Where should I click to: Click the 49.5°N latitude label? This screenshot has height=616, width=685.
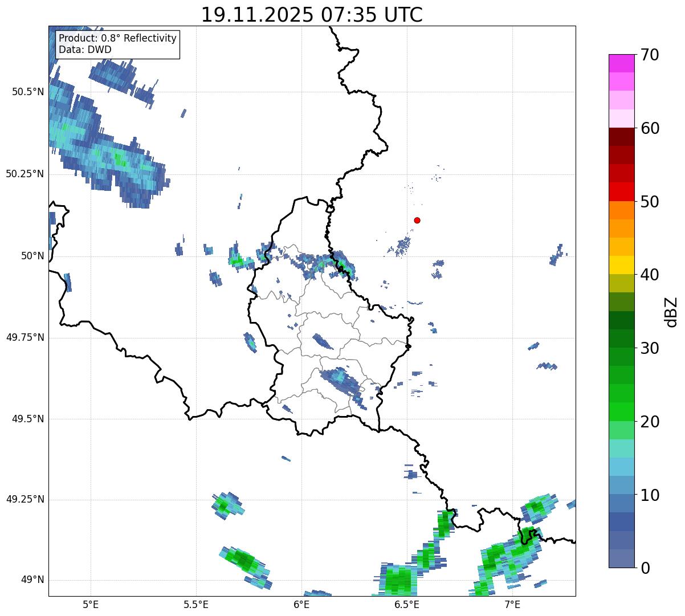tap(28, 419)
